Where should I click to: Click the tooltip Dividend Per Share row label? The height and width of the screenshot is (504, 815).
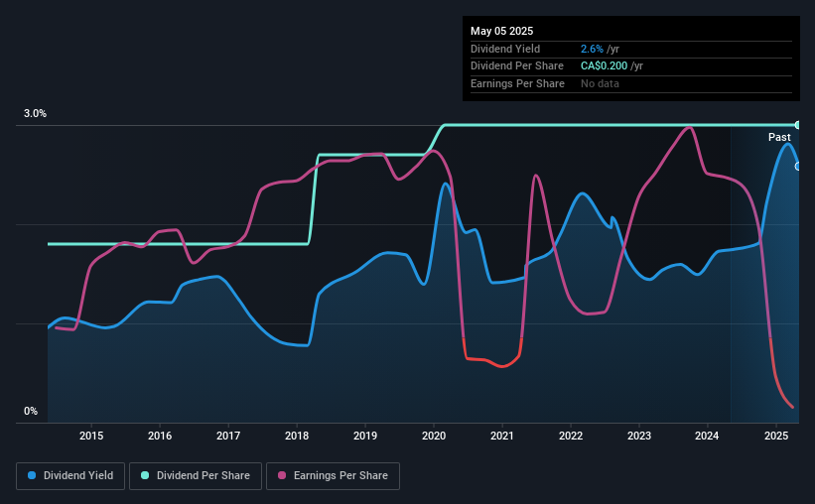[x=516, y=66]
